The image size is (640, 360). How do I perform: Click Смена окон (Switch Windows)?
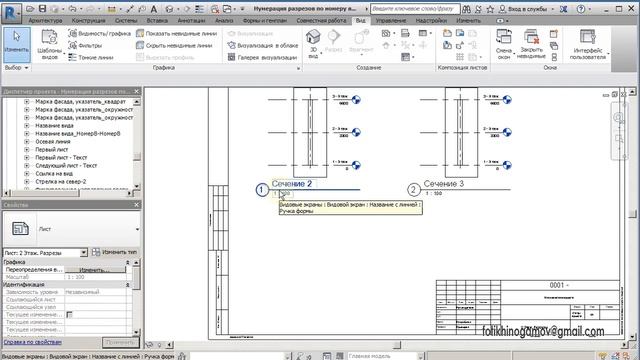[504, 44]
